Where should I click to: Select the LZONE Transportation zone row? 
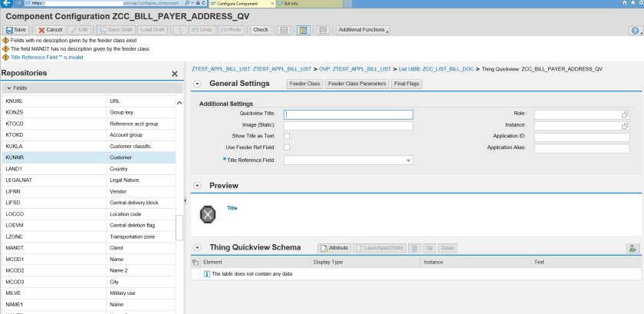[89, 237]
